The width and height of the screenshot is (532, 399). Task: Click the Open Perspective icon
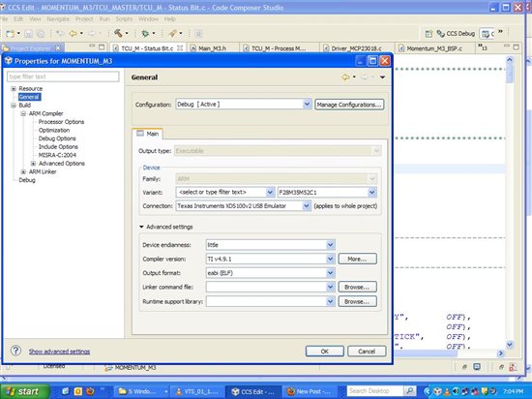click(x=429, y=33)
